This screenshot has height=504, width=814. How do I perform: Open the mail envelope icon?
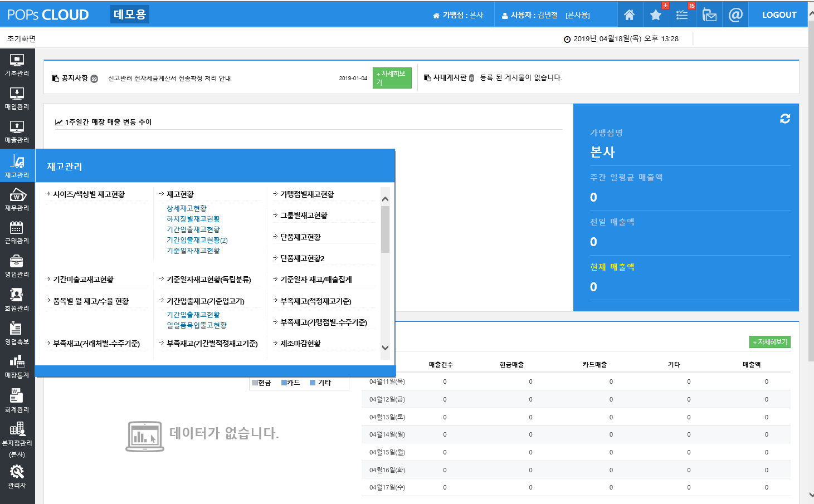click(x=709, y=15)
